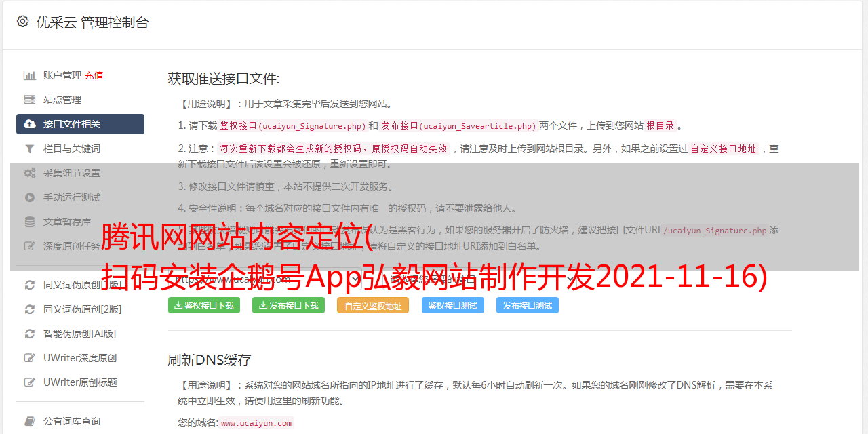Click the server icon for 站点管理
The width and height of the screenshot is (868, 434).
click(x=30, y=100)
